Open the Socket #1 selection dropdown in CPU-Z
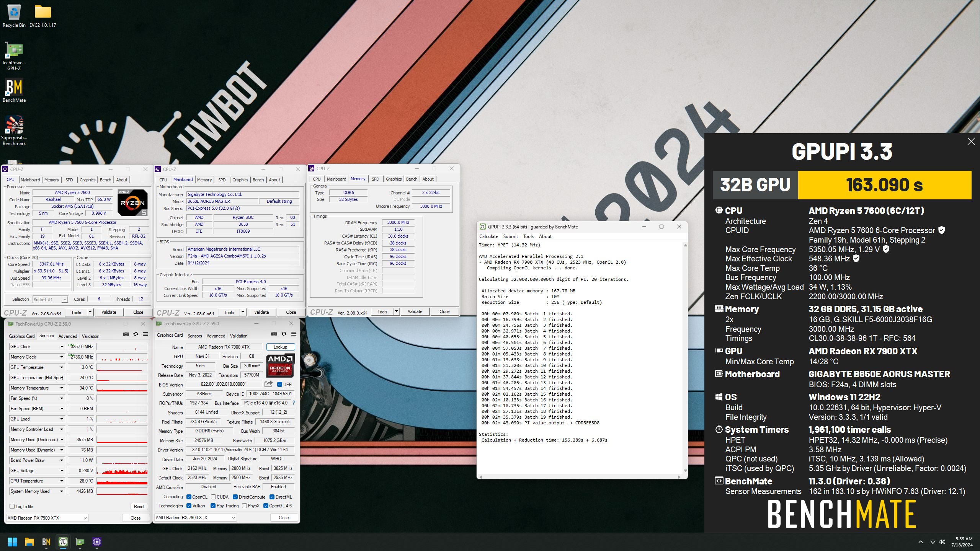This screenshot has width=980, height=551. pos(50,299)
